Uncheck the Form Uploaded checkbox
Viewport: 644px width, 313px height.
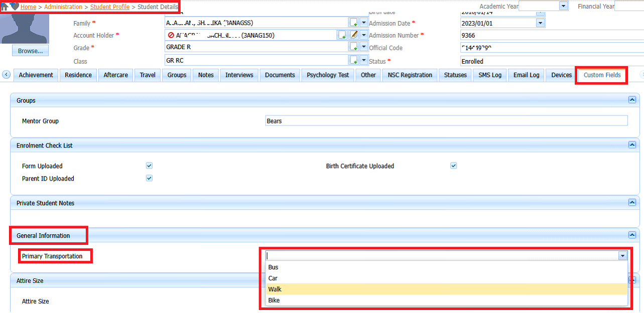(149, 166)
